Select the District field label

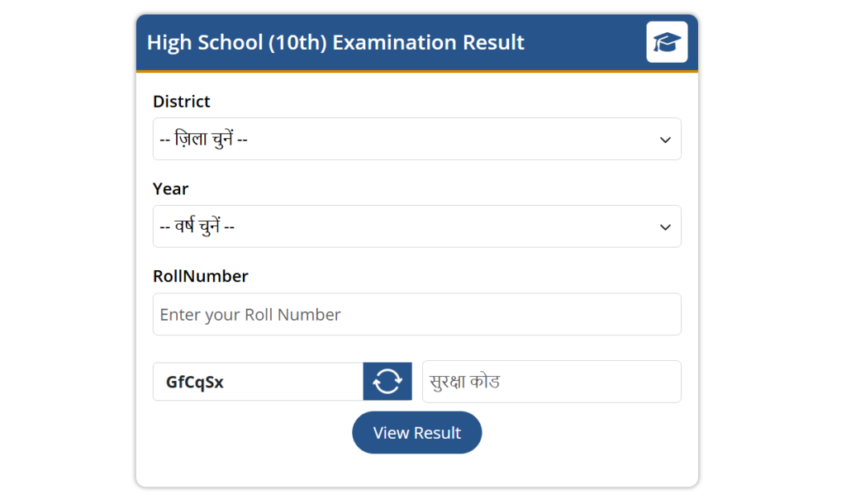click(181, 101)
